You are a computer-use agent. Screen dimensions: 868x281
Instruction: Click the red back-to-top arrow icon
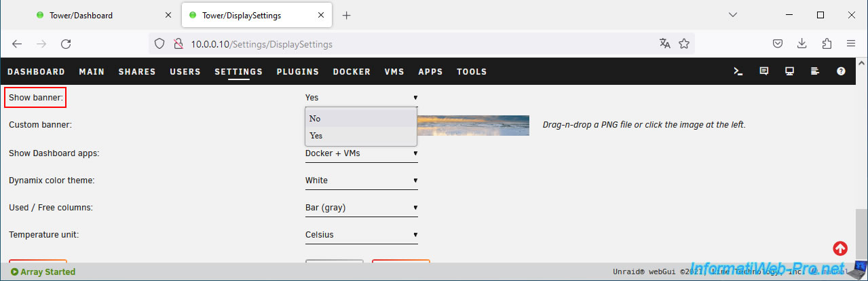click(x=839, y=248)
